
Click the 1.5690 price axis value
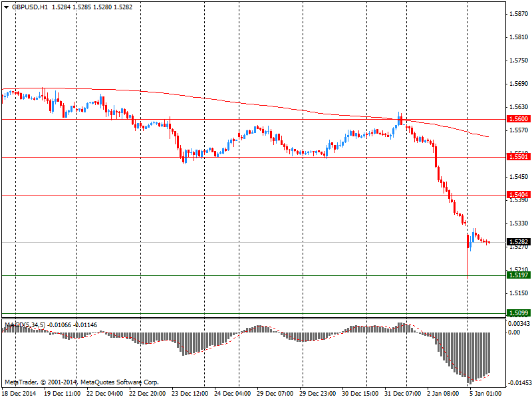click(x=519, y=84)
